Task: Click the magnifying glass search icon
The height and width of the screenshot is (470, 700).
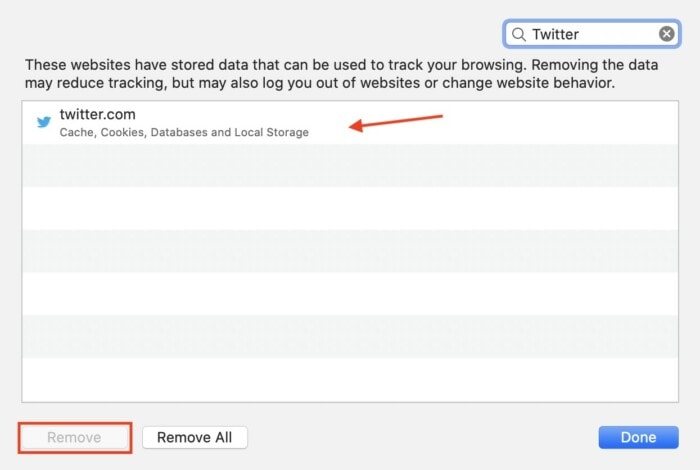Action: click(x=519, y=34)
